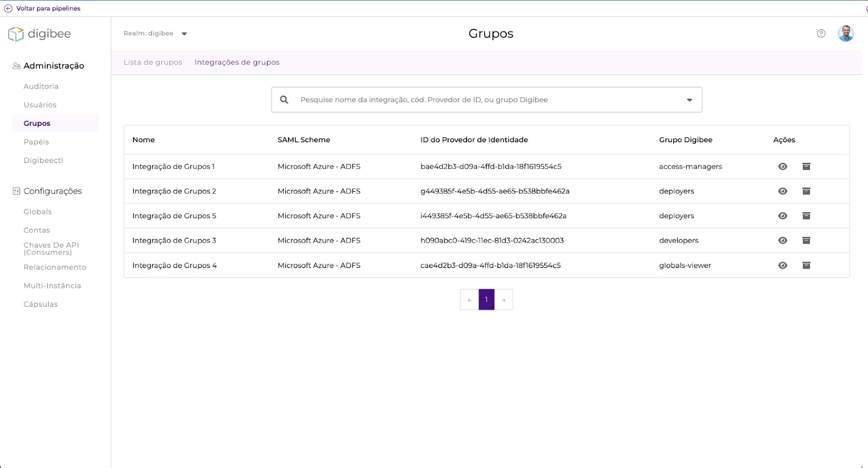
Task: Click page 1 pagination button
Action: point(486,300)
